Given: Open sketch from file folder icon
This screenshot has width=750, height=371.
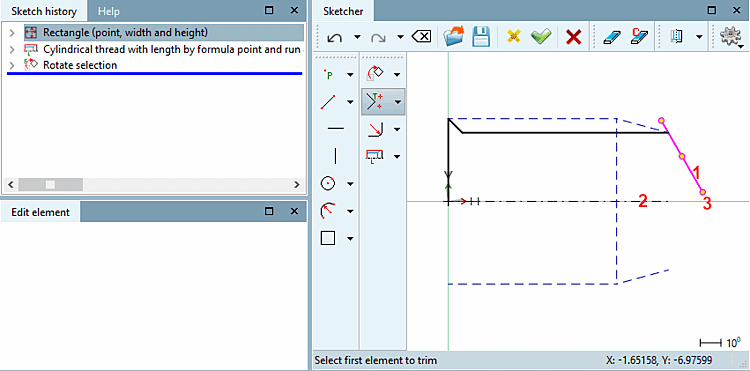Looking at the screenshot, I should pyautogui.click(x=453, y=36).
